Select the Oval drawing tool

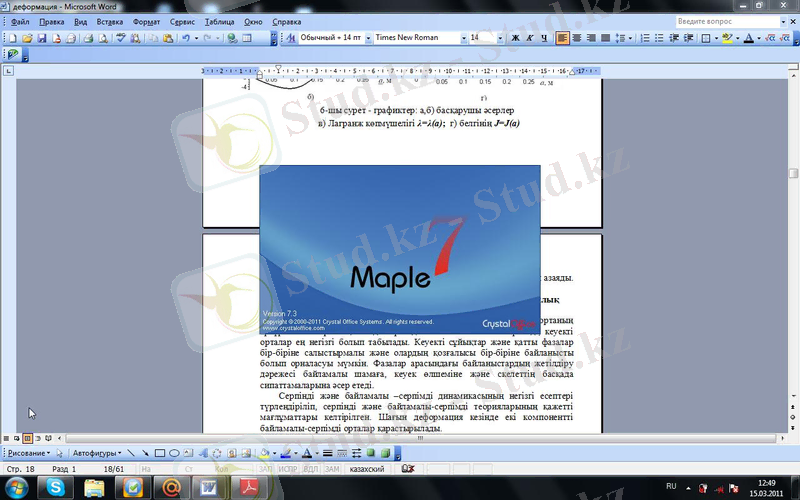click(174, 453)
